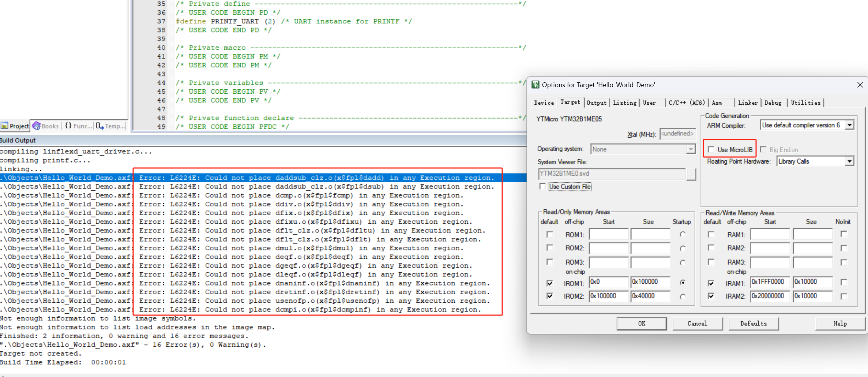This screenshot has width=868, height=377.
Task: Open the Templates panel tab
Action: click(x=110, y=126)
